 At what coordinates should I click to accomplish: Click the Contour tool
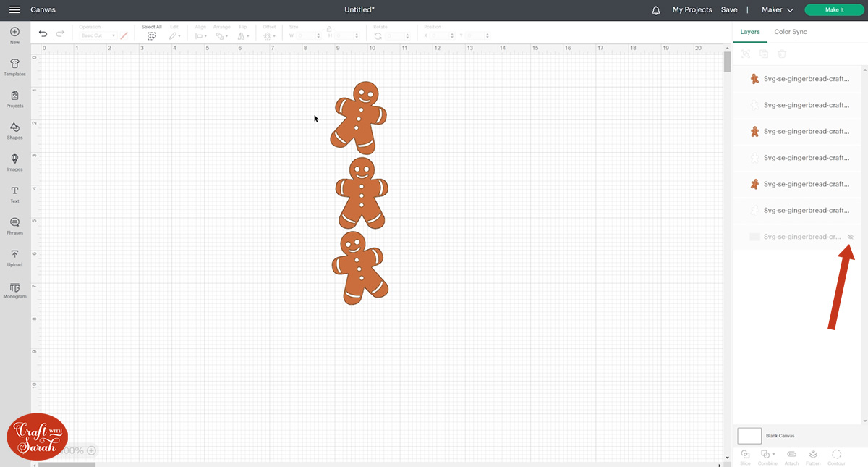click(x=836, y=457)
